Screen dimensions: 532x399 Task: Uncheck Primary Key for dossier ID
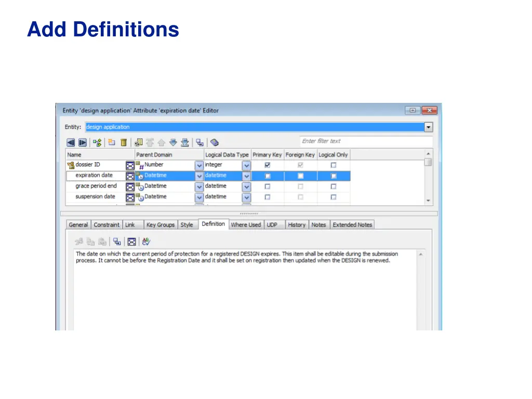[268, 165]
